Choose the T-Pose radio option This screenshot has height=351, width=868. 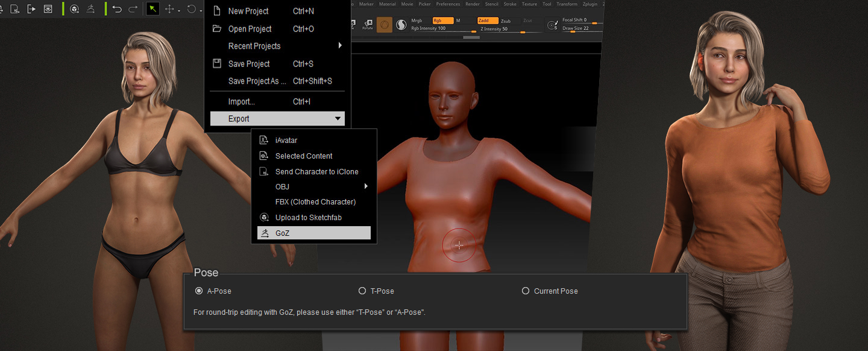[x=362, y=291]
